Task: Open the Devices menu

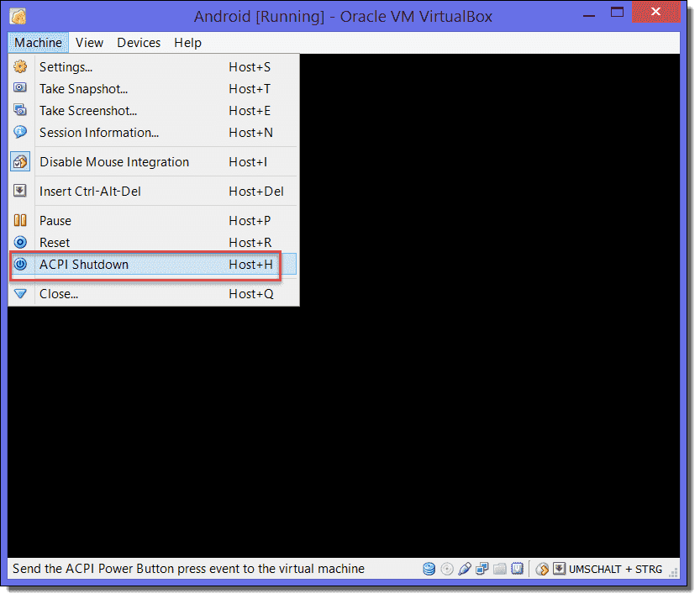Action: [x=139, y=43]
